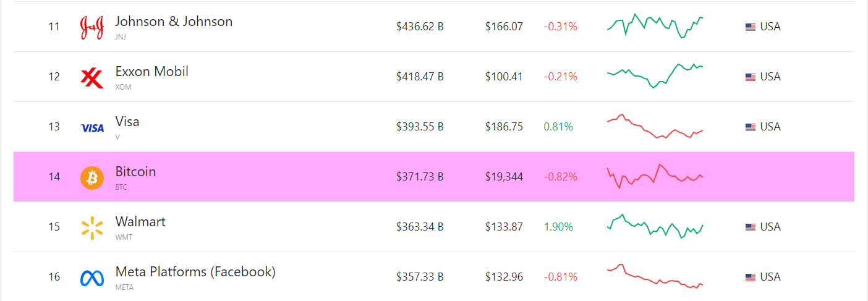Open the Johnson & Johnson company link

click(x=174, y=22)
